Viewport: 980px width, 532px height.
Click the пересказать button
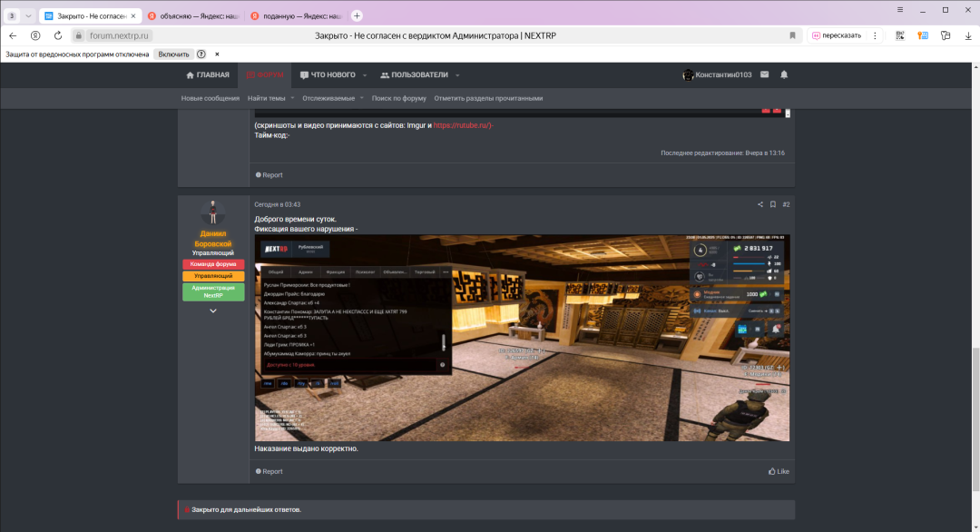[x=837, y=35]
